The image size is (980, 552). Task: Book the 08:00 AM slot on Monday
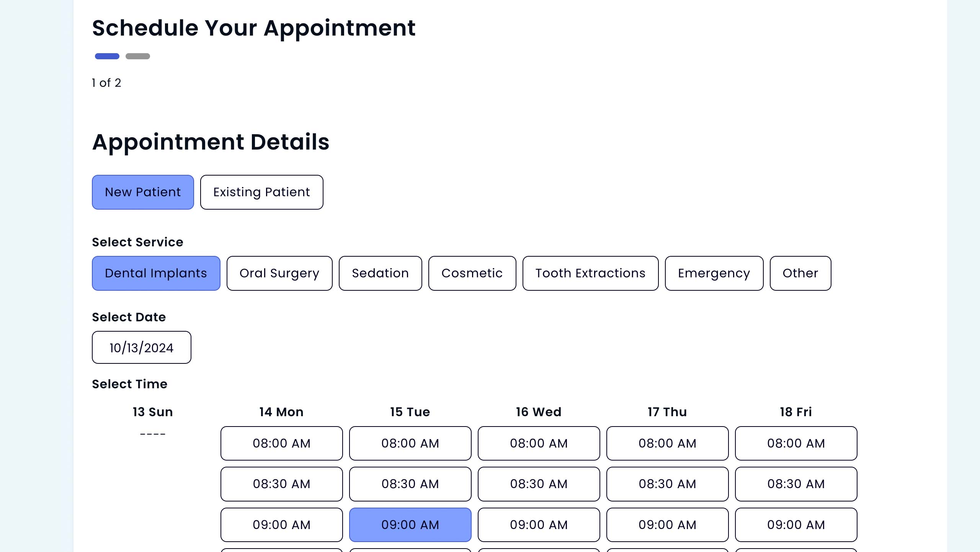[281, 443]
